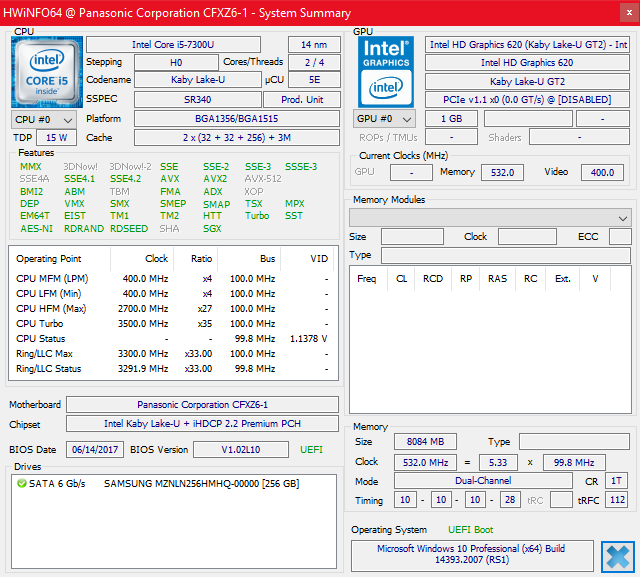
Task: Select the Samsung MZNLN256HMHQ drive entry
Action: pos(201,484)
